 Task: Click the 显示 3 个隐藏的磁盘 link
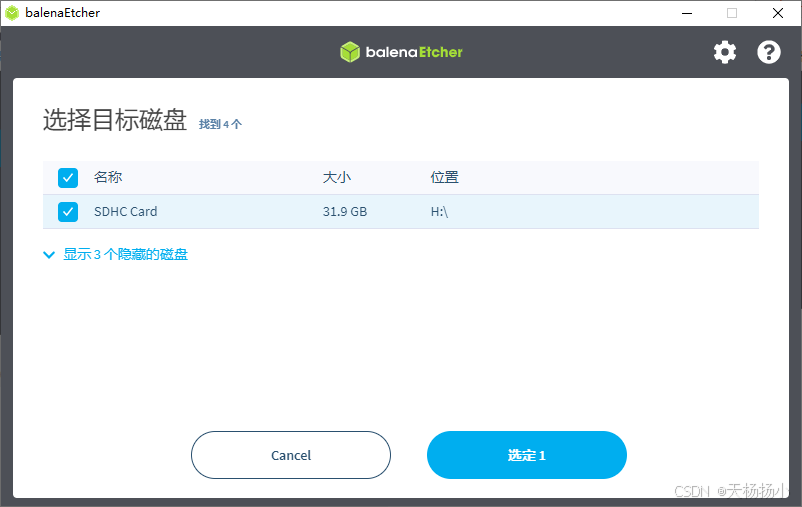[125, 254]
